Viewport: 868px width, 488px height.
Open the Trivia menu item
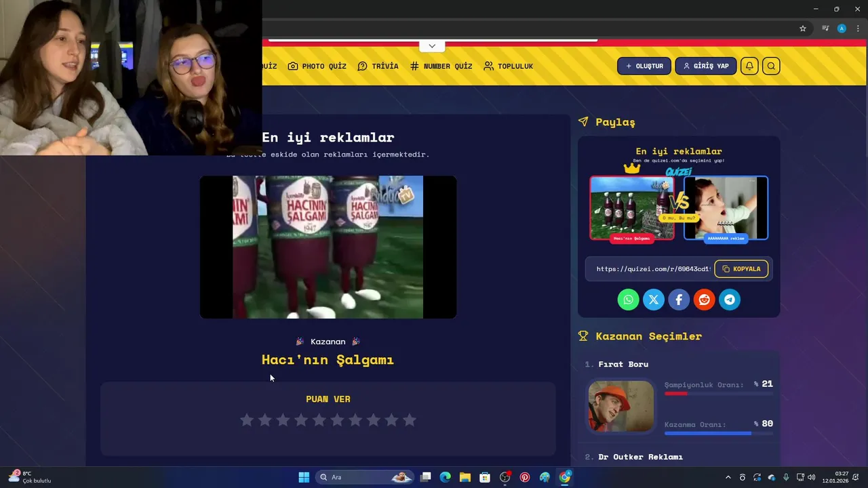point(378,66)
